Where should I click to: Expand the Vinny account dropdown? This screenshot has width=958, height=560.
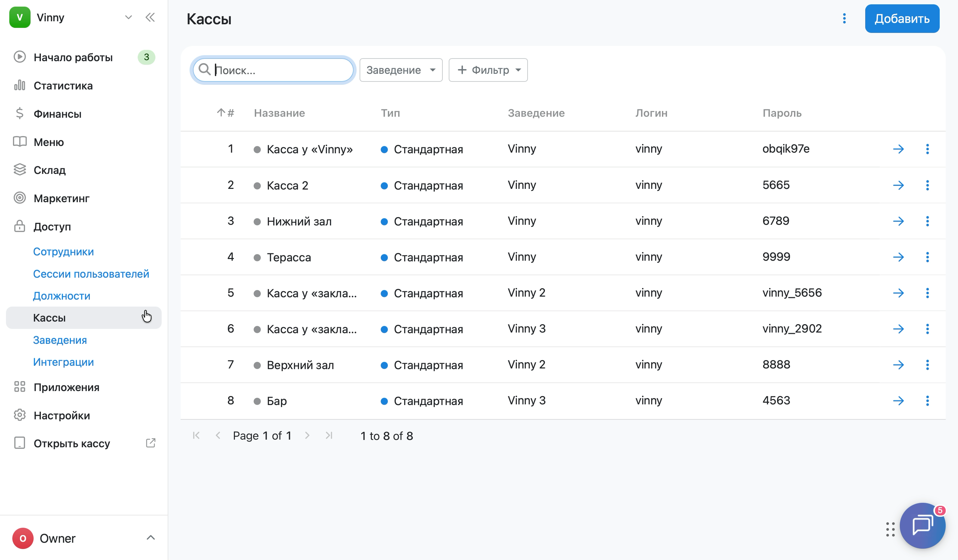[x=128, y=18]
